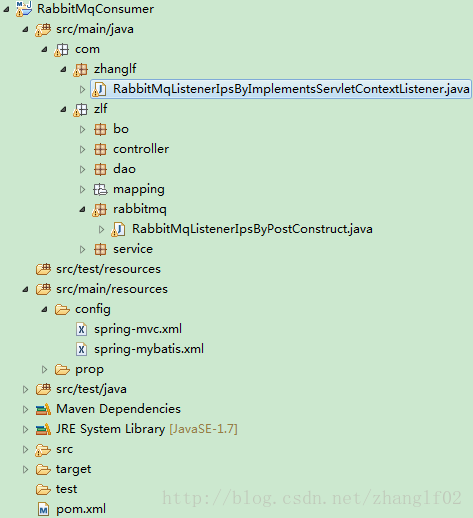473x518 pixels.
Task: Click the src/main/java source folder icon
Action: [43, 29]
